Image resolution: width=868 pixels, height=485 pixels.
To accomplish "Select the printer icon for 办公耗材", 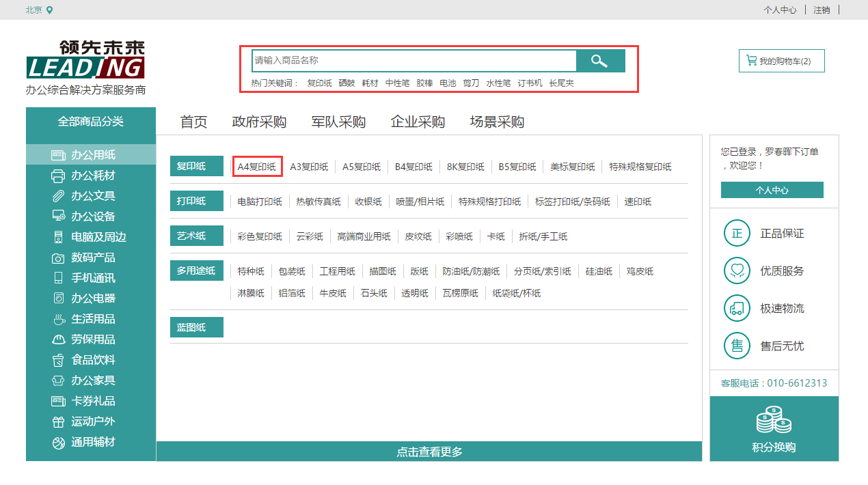I will pos(58,176).
